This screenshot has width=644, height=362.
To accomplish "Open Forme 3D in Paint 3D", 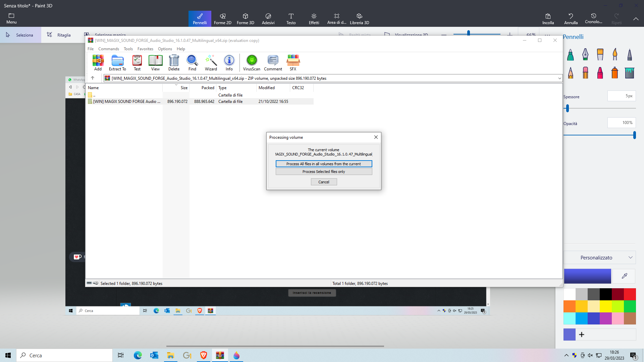I will pyautogui.click(x=246, y=19).
